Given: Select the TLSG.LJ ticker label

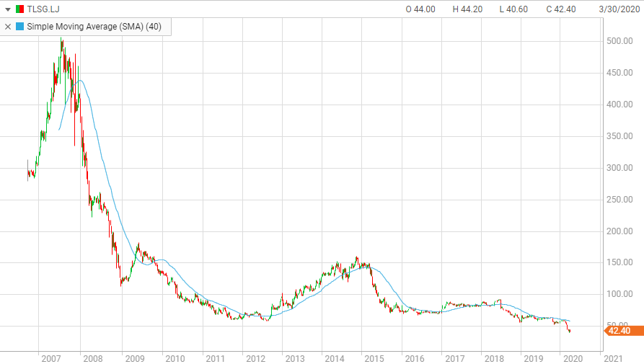Looking at the screenshot, I should [x=43, y=9].
